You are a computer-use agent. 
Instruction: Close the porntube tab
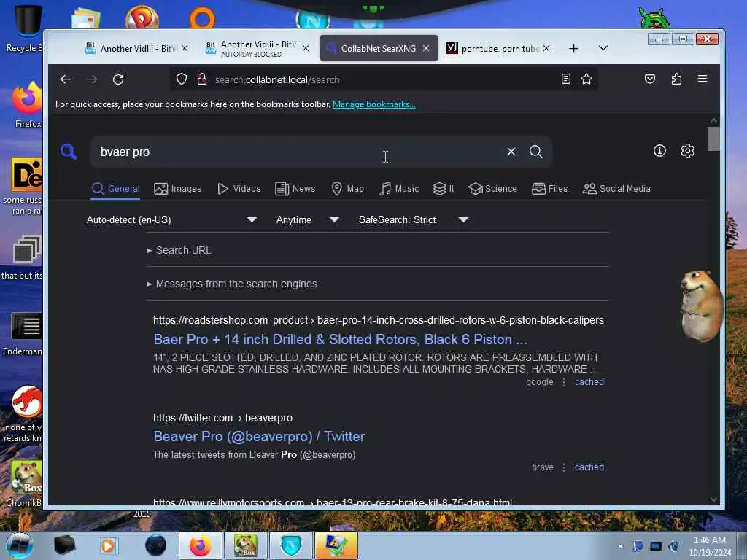coord(546,49)
